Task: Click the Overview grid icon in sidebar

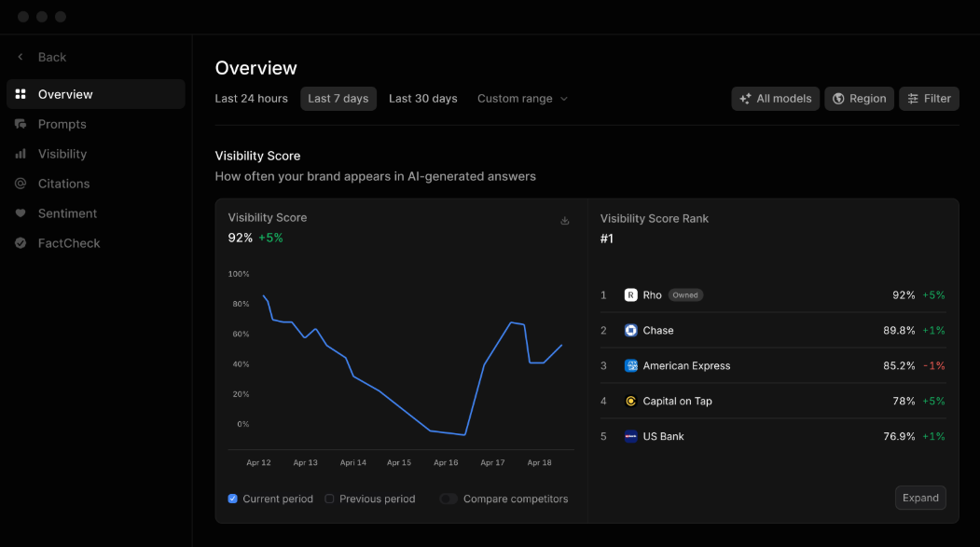Action: click(x=21, y=94)
